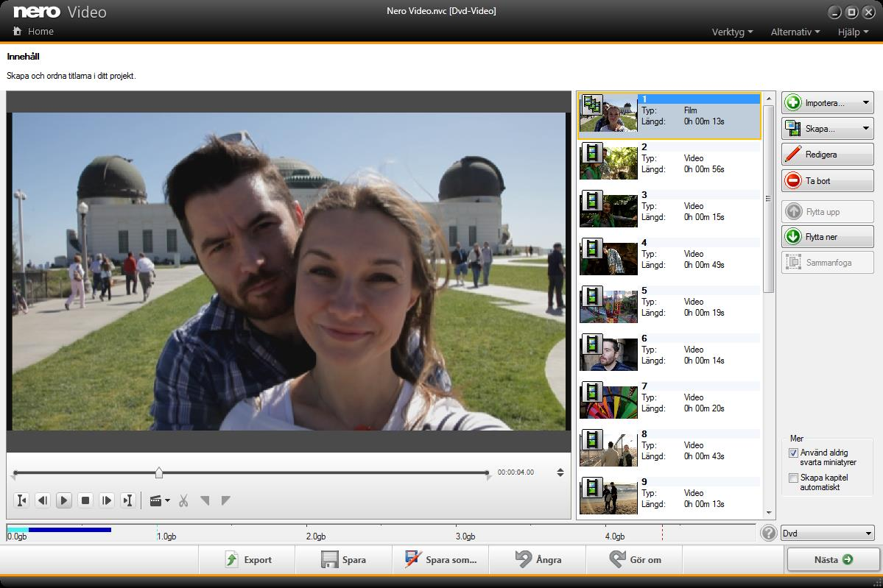
Task: Click the timecode up/down stepper
Action: tap(560, 472)
